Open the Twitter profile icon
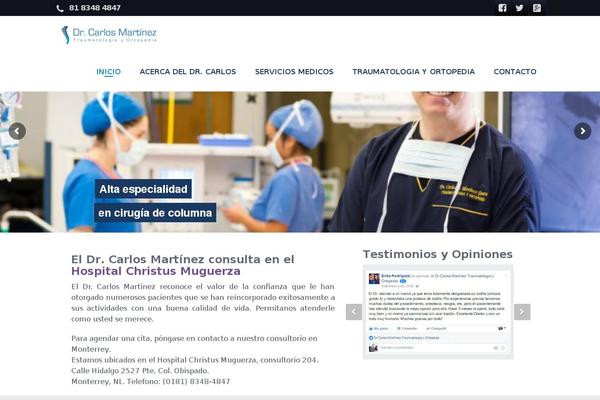The height and width of the screenshot is (400, 600). (x=519, y=8)
